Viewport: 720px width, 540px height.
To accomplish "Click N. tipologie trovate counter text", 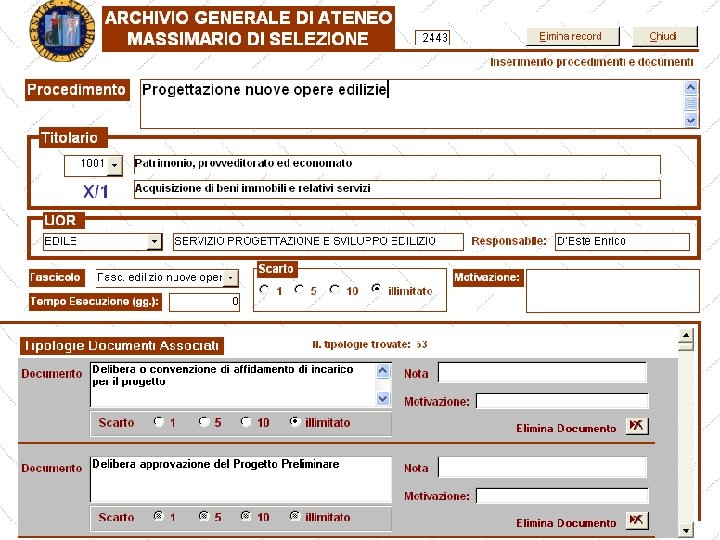I will coord(370,344).
